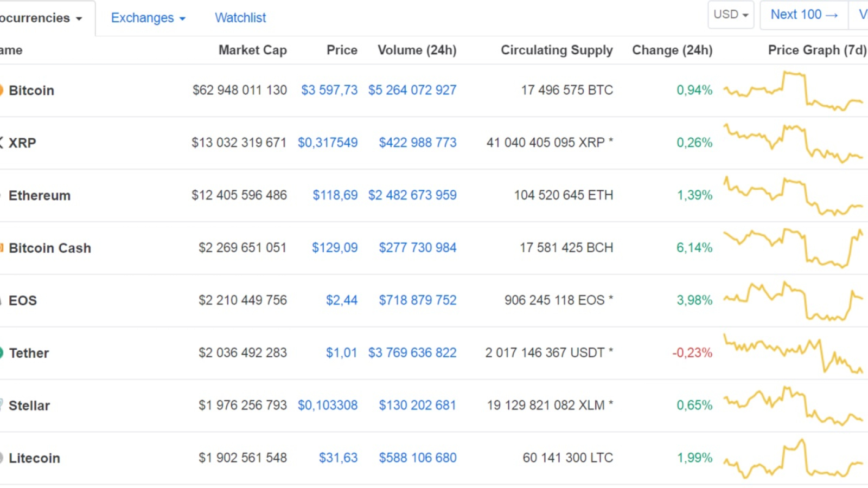Sort by Change (24h) column header
Image resolution: width=868 pixels, height=488 pixels.
672,50
